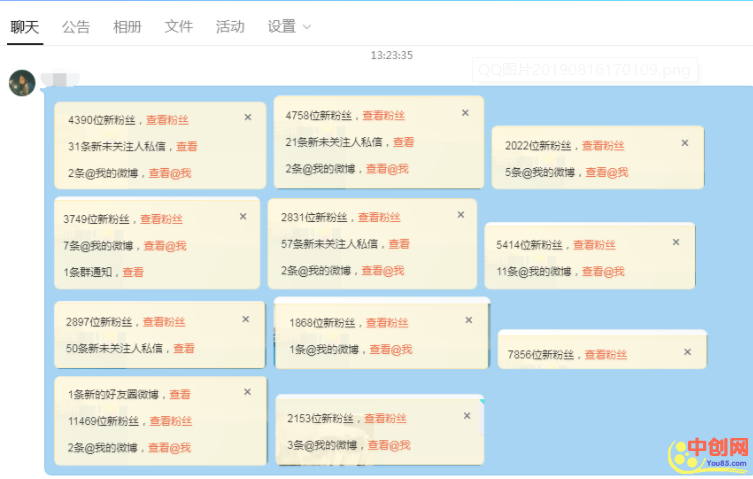Go to the 文件 tab
This screenshot has height=479, width=753.
coord(179,27)
